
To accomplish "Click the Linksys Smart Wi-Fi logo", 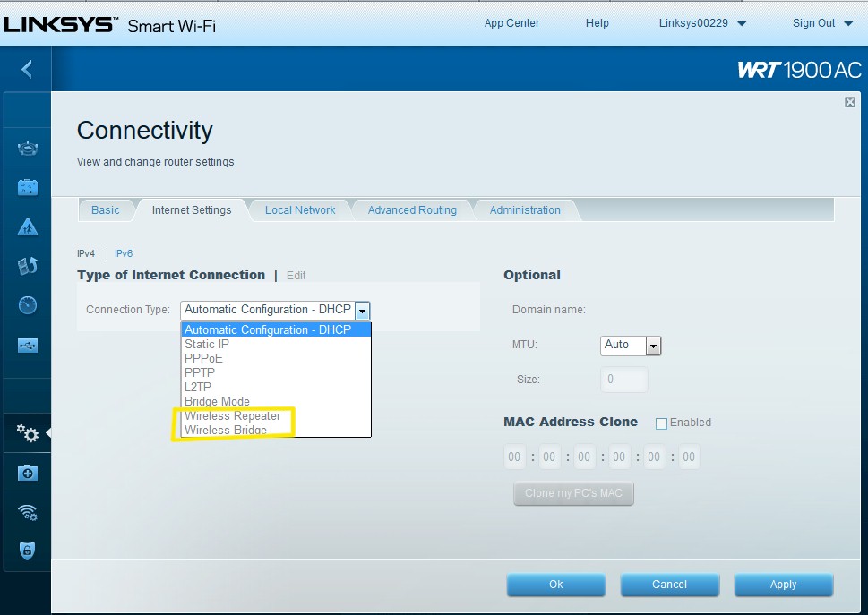I will tap(109, 25).
